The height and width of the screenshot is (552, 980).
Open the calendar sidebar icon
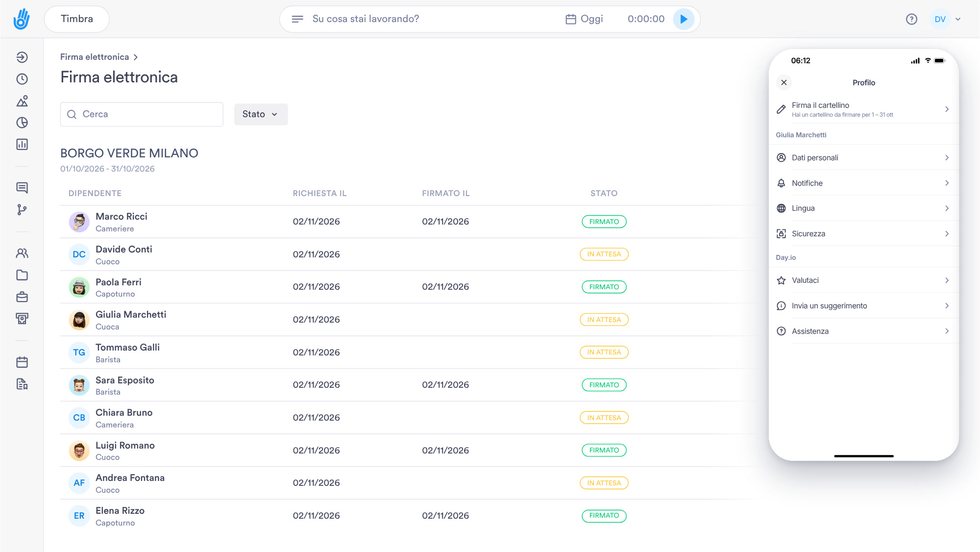pos(22,362)
